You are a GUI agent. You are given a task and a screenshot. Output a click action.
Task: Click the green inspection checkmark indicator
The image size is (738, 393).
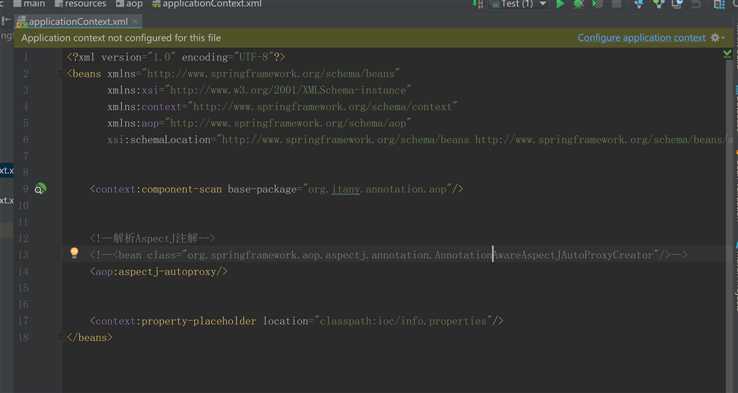coord(727,54)
